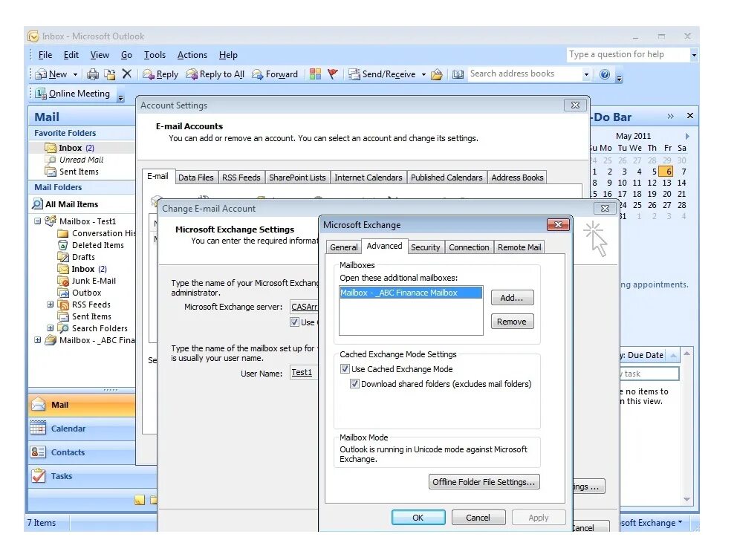
Task: Click the Microsoft Exchange server field
Action: pos(304,307)
